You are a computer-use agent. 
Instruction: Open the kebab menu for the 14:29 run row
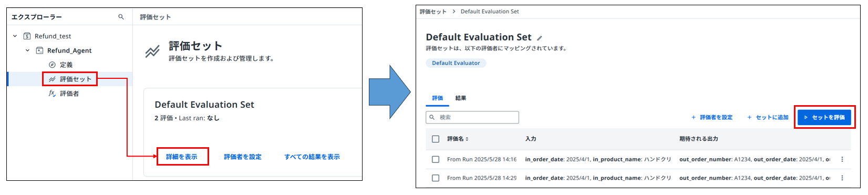click(842, 178)
